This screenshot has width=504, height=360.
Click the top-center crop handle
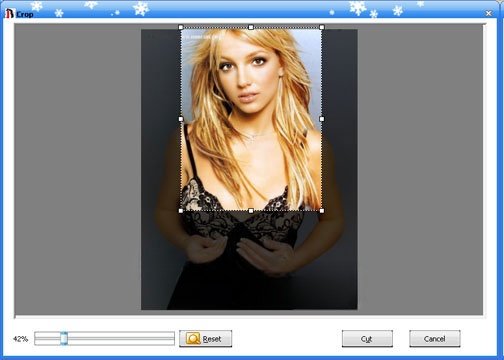click(251, 27)
